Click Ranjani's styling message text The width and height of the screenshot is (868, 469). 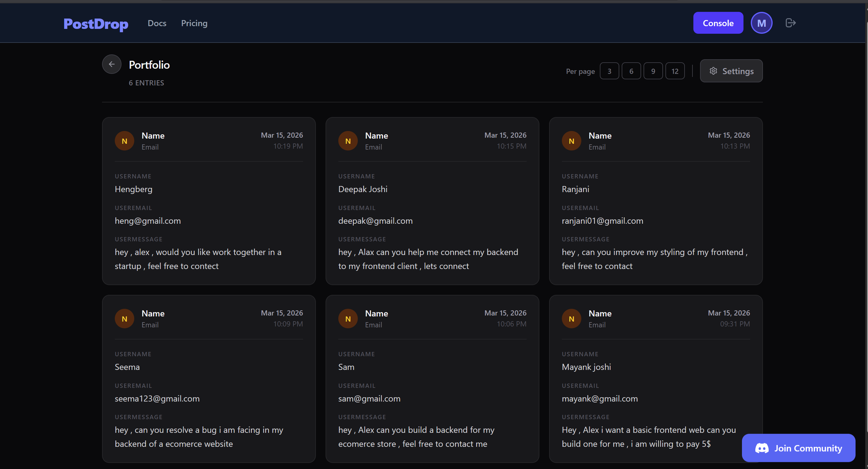pos(655,259)
